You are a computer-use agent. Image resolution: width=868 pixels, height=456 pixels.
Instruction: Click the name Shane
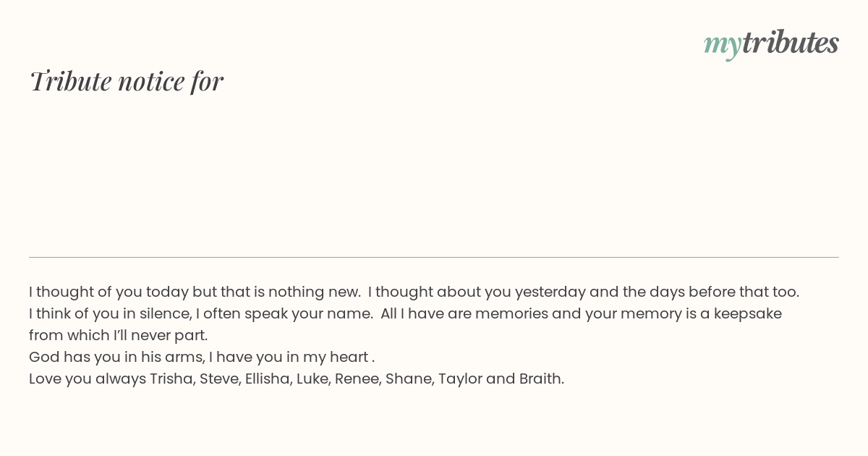click(409, 379)
